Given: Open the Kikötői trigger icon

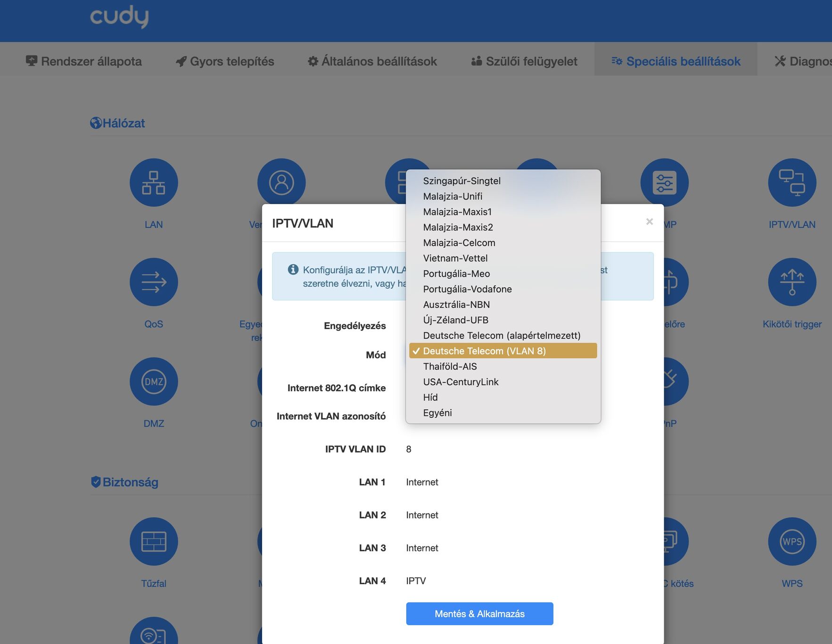Looking at the screenshot, I should (x=792, y=282).
